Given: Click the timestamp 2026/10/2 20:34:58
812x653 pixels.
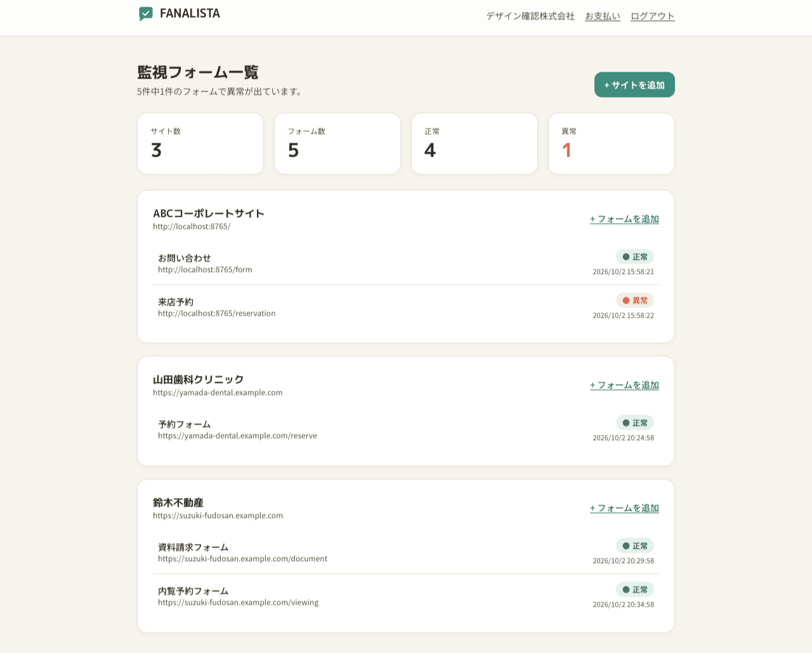Looking at the screenshot, I should point(624,604).
